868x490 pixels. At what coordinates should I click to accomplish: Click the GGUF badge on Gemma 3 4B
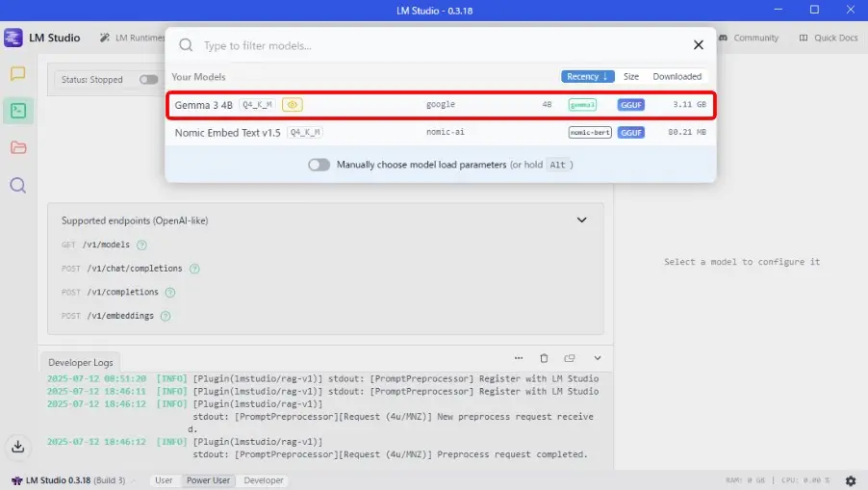631,105
